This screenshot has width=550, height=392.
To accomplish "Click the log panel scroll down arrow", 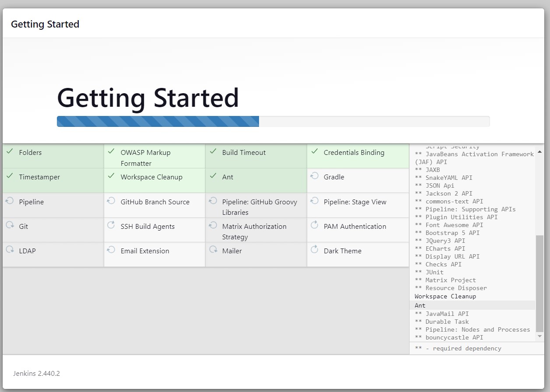I will (539, 336).
